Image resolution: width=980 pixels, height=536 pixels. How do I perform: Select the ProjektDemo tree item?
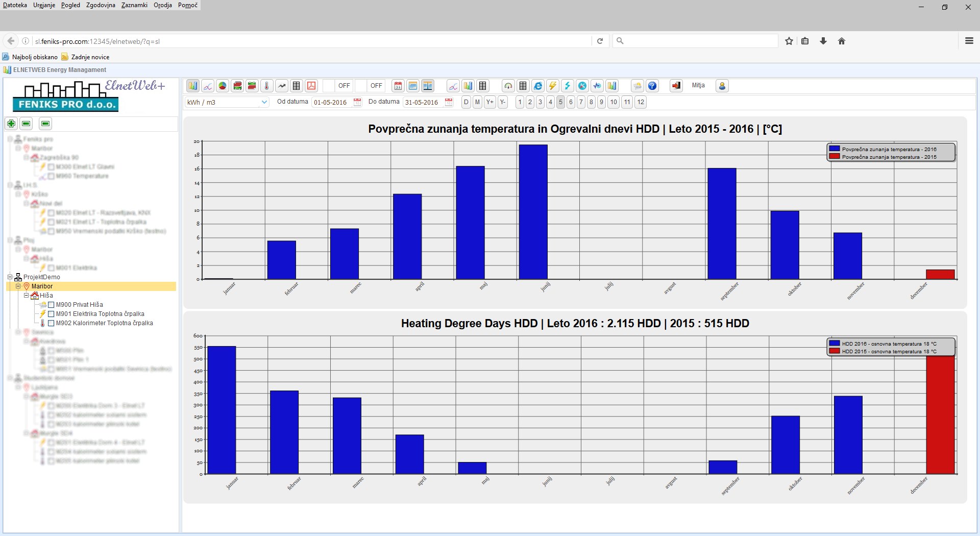[42, 277]
